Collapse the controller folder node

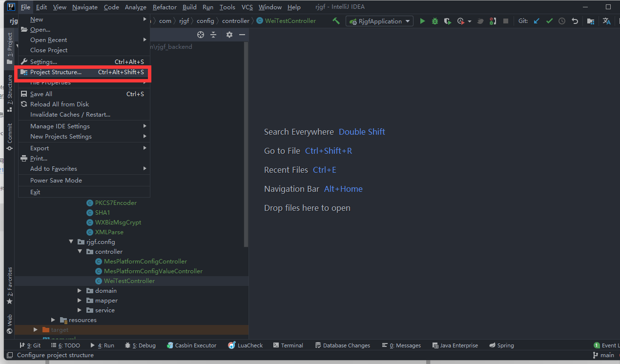click(80, 252)
